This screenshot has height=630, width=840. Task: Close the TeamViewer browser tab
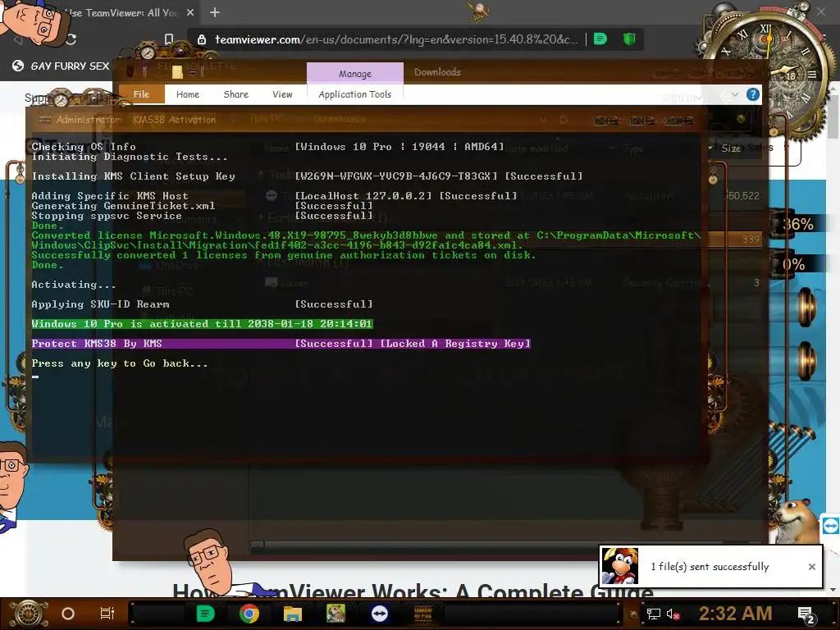point(190,12)
